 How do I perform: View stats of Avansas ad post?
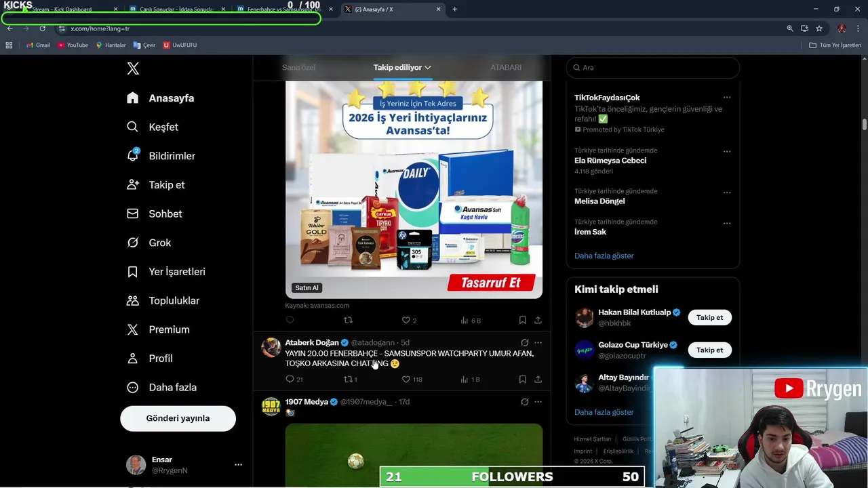click(x=470, y=320)
